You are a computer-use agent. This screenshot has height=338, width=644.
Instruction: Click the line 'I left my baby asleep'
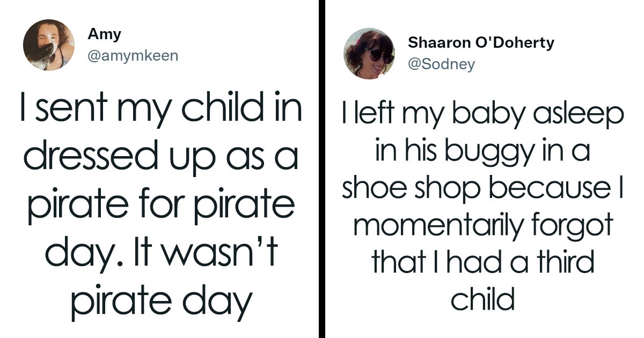[x=483, y=116]
